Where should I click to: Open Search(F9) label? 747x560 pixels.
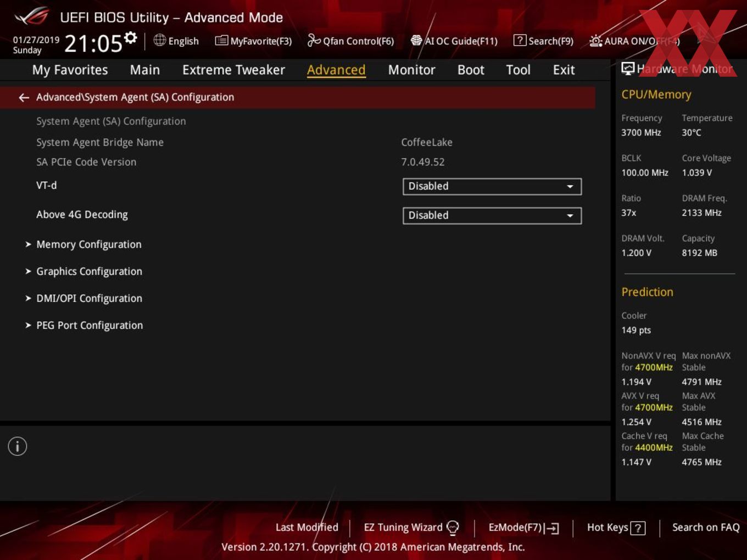pos(551,41)
